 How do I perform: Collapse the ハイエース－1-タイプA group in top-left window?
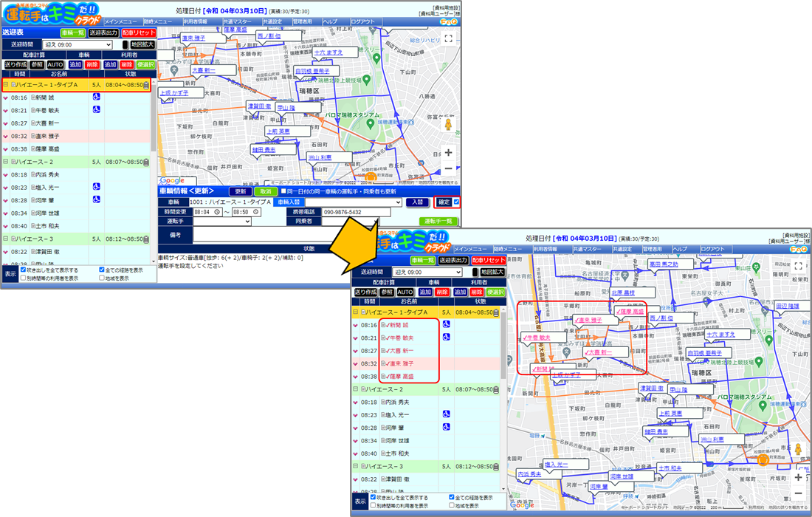[x=6, y=84]
